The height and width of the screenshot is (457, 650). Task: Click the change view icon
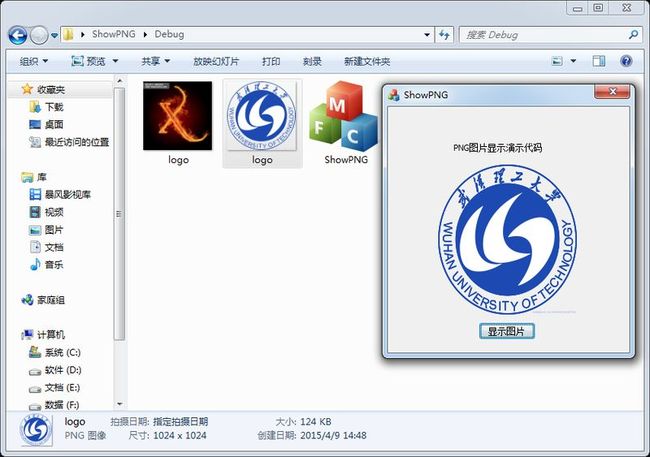557,61
